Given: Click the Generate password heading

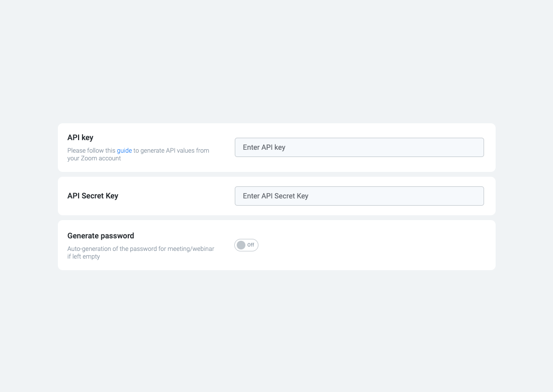Looking at the screenshot, I should [x=101, y=236].
